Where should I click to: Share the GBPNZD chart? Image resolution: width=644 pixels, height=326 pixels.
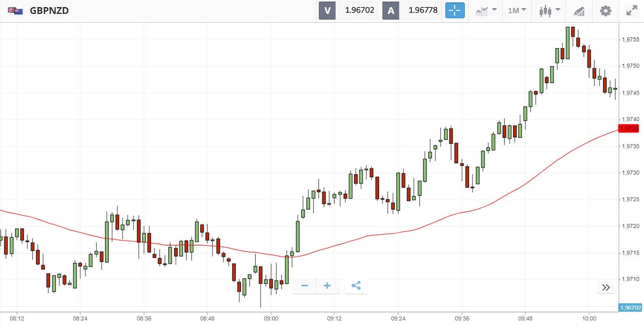click(356, 286)
